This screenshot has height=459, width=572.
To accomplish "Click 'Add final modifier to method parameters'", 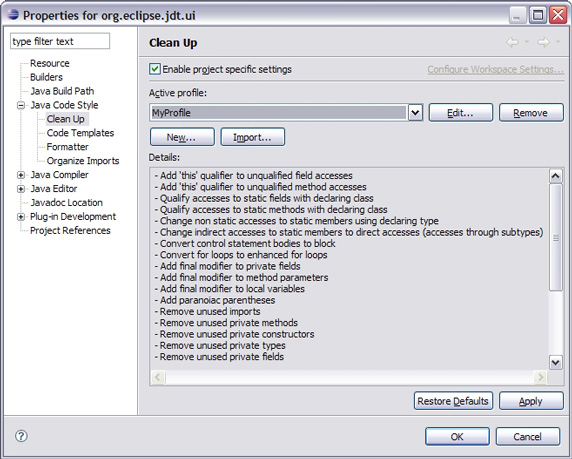I will (241, 277).
